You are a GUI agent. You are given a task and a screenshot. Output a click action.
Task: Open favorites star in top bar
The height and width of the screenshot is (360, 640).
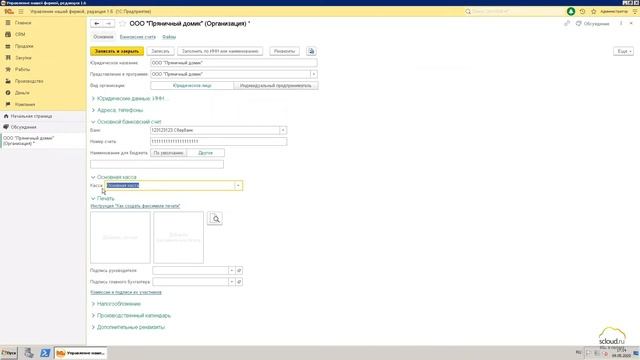pyautogui.click(x=594, y=11)
